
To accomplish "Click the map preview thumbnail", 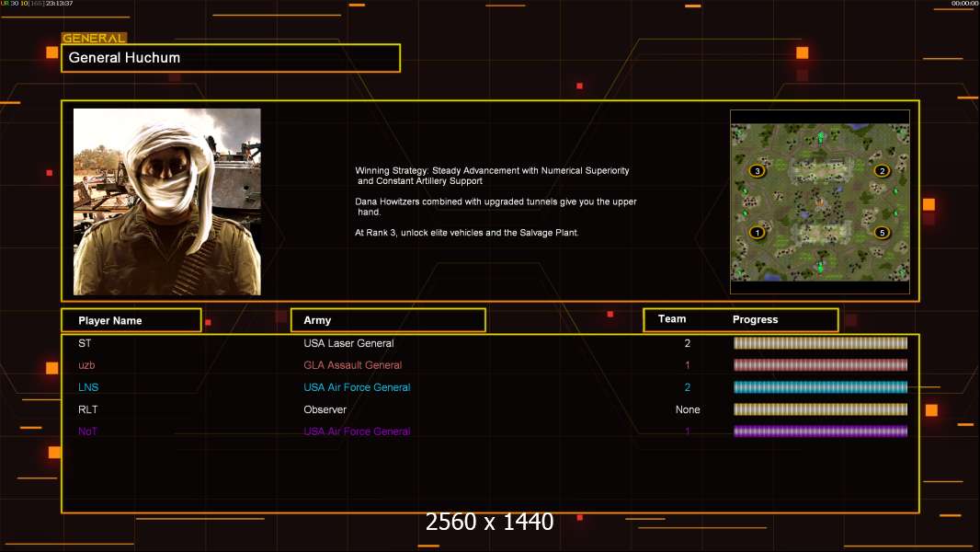I will coord(820,201).
